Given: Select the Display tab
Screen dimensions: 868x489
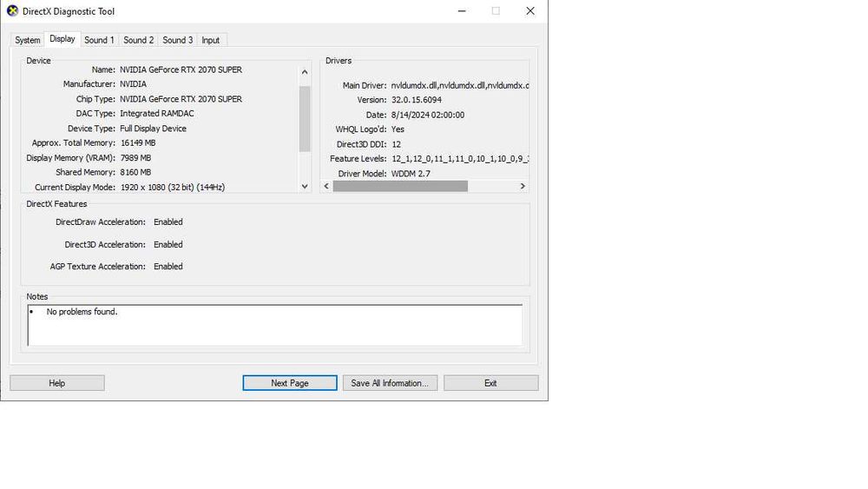Looking at the screenshot, I should coord(62,39).
